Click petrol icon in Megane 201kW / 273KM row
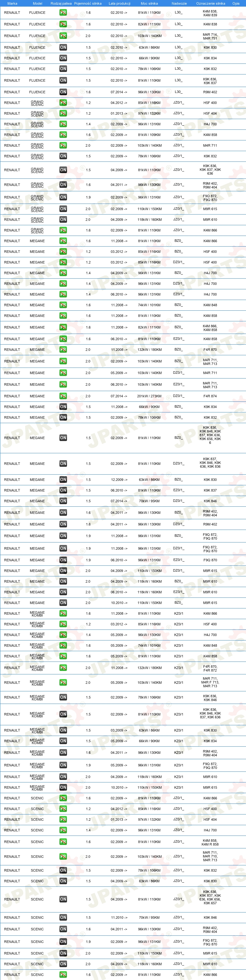The height and width of the screenshot is (980, 246). pyautogui.click(x=63, y=396)
